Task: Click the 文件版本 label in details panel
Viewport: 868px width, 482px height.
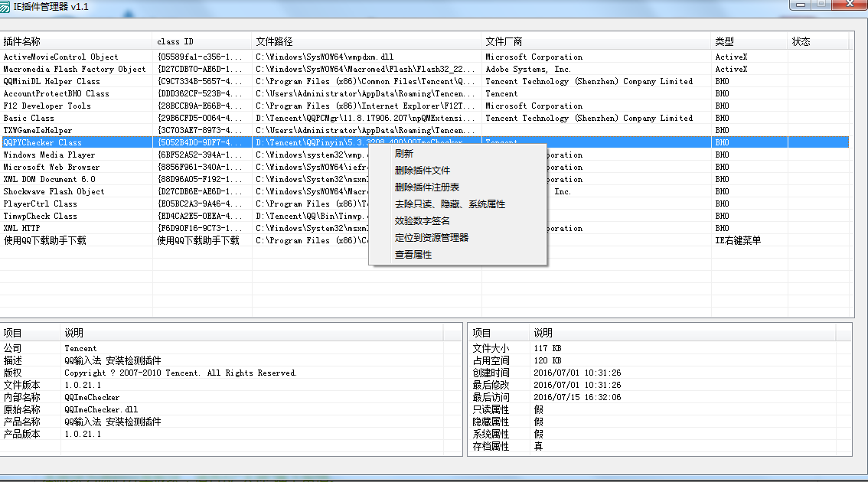Action: pos(21,385)
